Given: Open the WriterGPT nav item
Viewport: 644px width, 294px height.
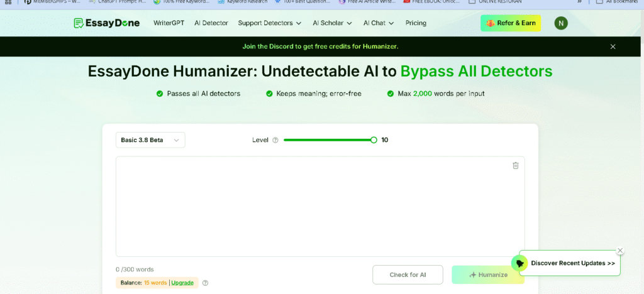Looking at the screenshot, I should [x=169, y=23].
